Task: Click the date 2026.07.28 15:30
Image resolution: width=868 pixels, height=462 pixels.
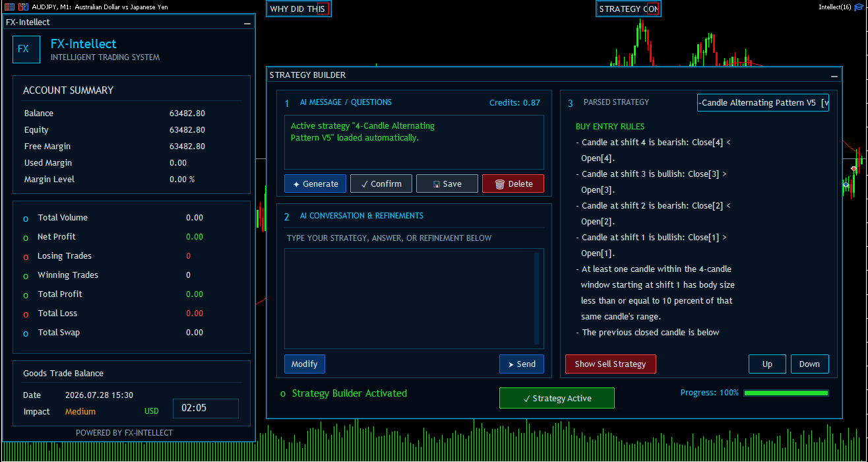Action: [x=99, y=395]
